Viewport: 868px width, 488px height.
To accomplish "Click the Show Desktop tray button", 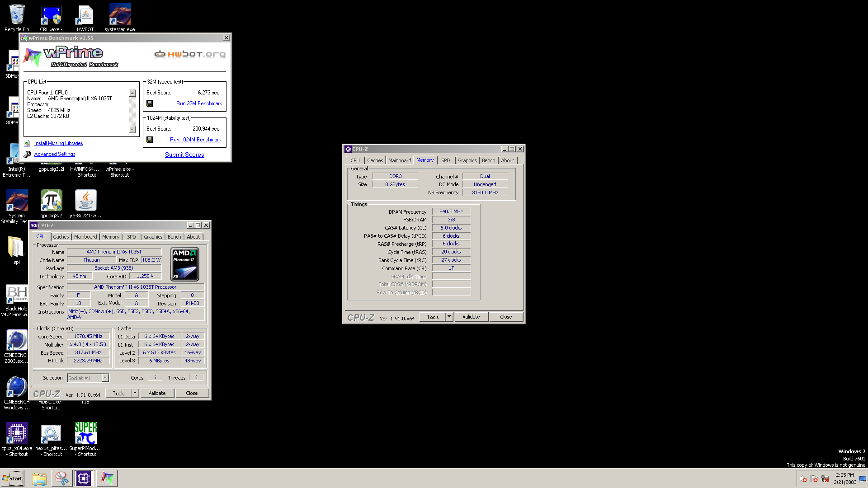I will [x=863, y=479].
